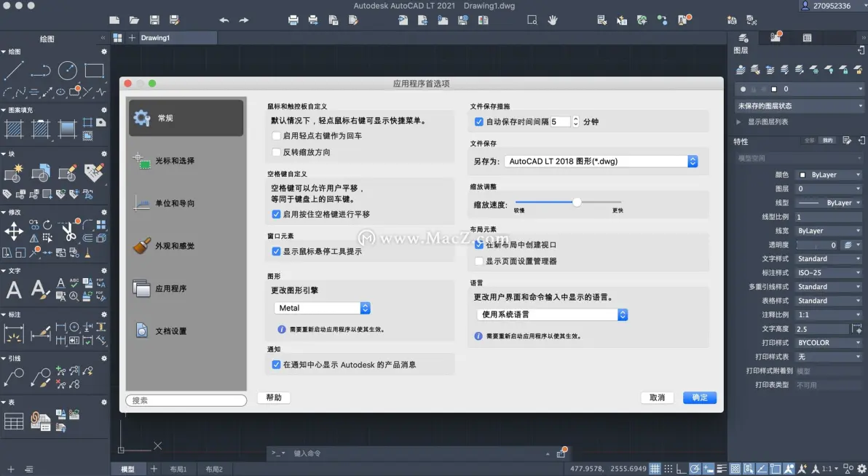Click the auto-save interval minutes field
This screenshot has width=868, height=476.
click(x=560, y=122)
